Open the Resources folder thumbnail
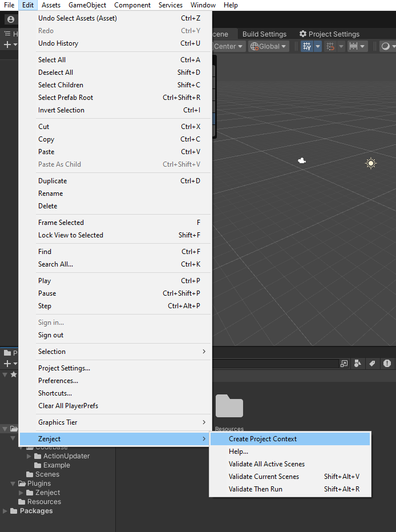The image size is (396, 532). click(229, 406)
